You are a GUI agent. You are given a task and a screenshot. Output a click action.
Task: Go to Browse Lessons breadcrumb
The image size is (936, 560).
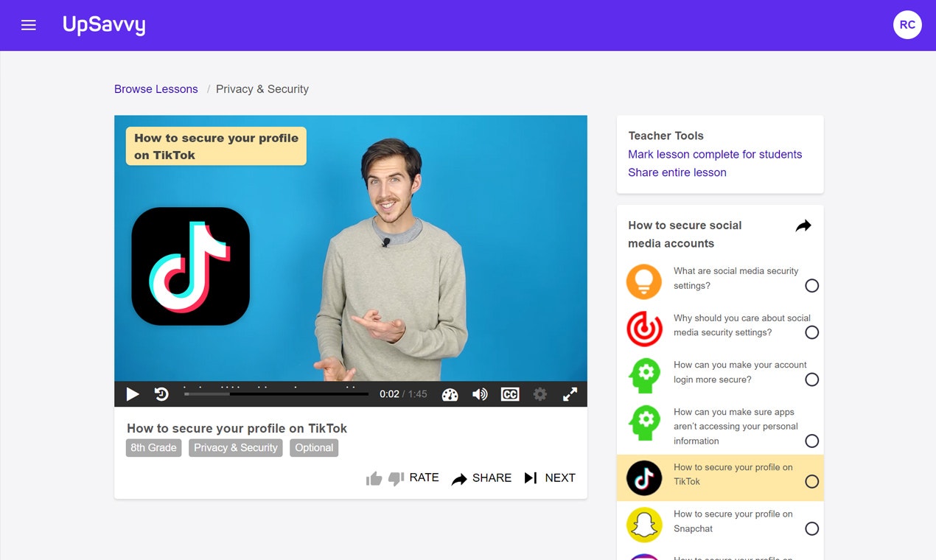tap(156, 89)
